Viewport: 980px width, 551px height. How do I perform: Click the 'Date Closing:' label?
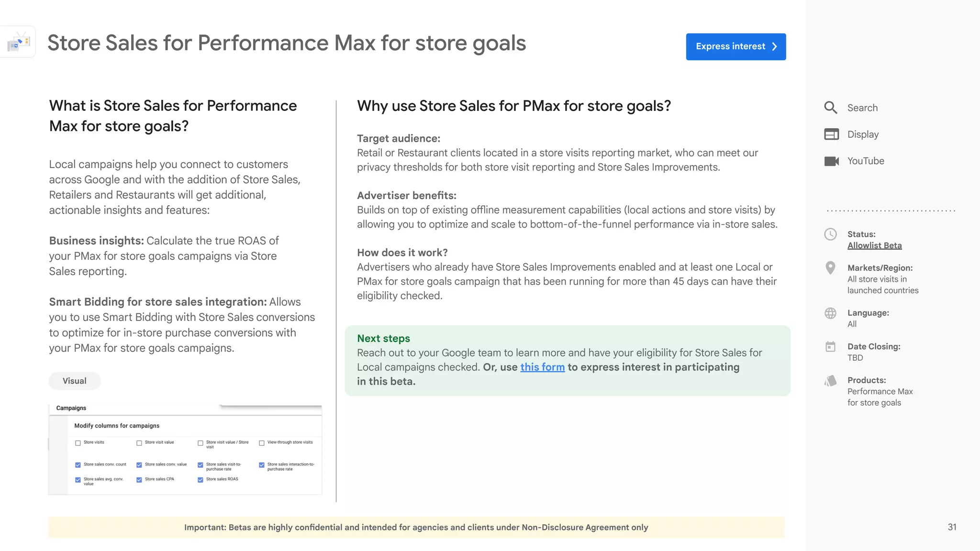pyautogui.click(x=874, y=346)
